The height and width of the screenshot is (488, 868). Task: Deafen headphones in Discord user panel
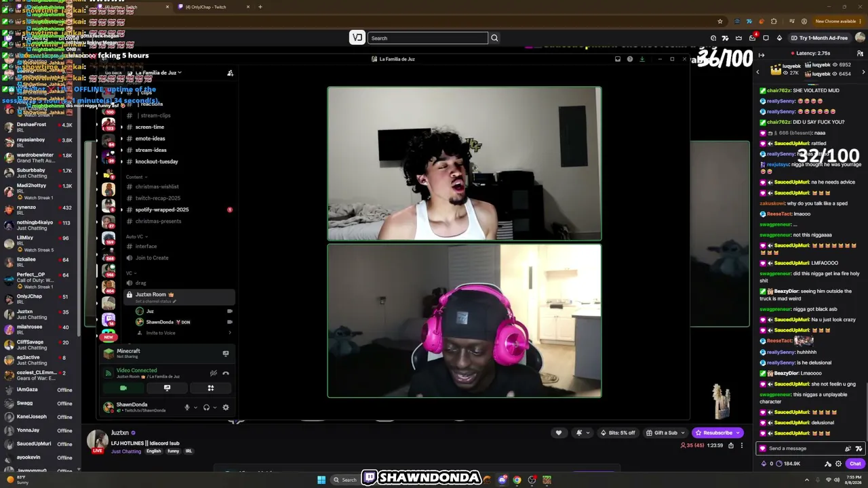(x=206, y=407)
